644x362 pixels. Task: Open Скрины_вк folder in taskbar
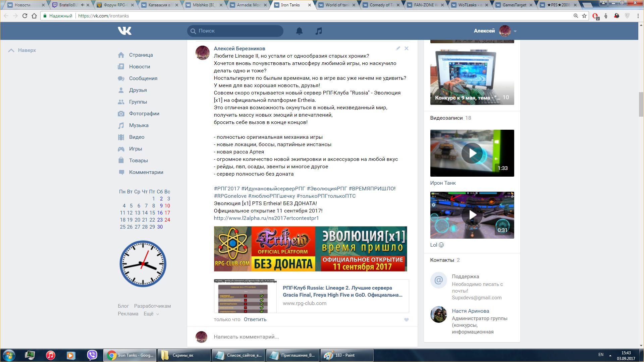coord(184,355)
